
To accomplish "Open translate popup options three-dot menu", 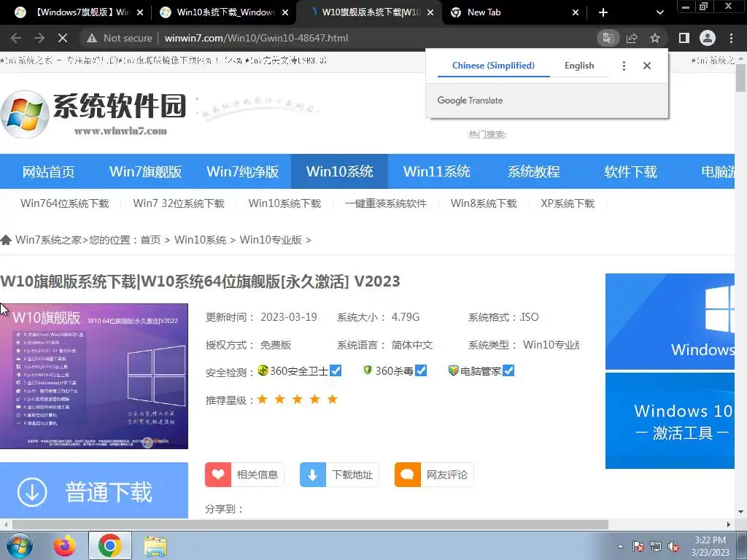I will pos(624,66).
